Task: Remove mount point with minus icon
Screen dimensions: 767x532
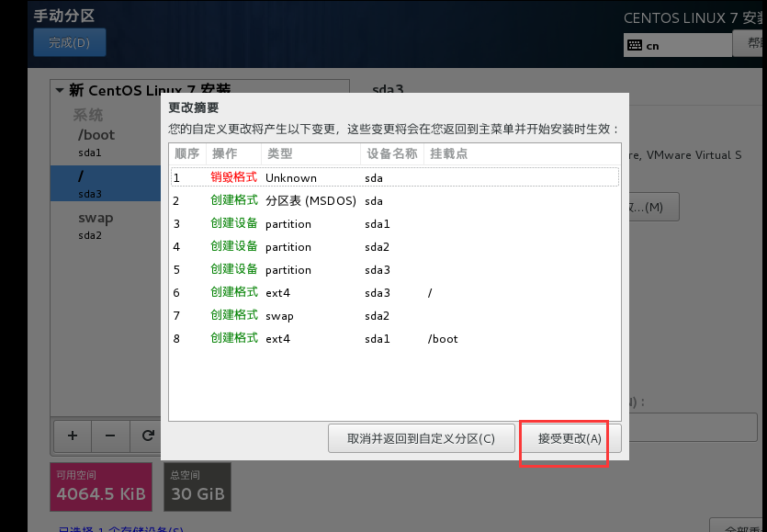Action: (x=110, y=436)
